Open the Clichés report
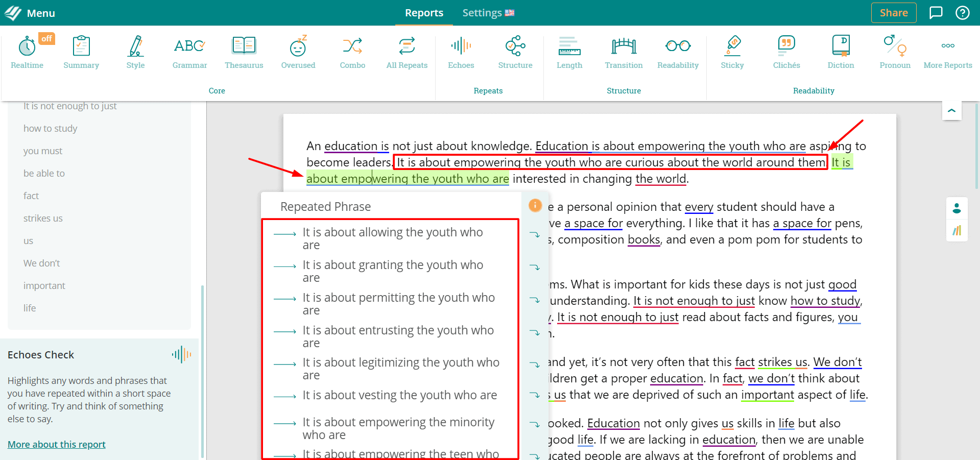Viewport: 980px width, 460px height. [x=786, y=52]
